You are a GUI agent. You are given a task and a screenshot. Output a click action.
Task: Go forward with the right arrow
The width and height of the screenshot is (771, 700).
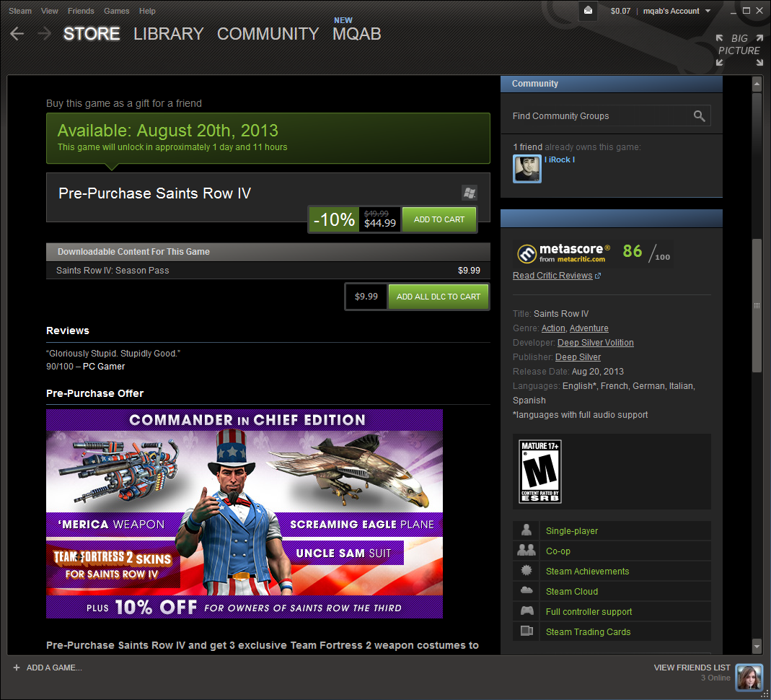tap(44, 33)
